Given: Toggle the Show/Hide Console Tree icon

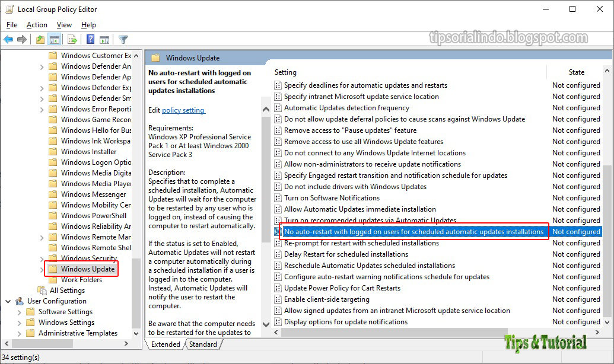Looking at the screenshot, I should 54,39.
